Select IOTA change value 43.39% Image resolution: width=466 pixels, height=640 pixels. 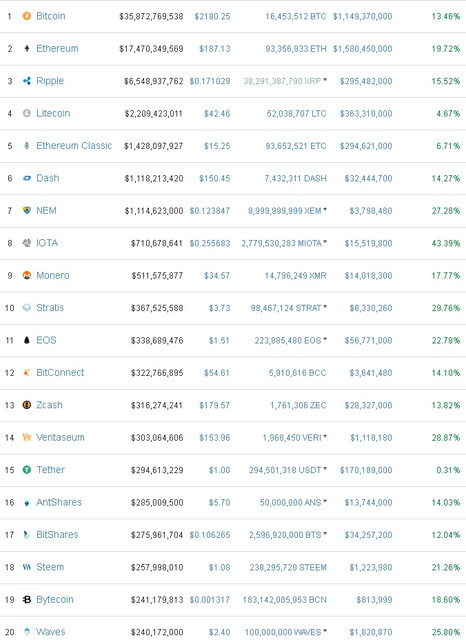pos(446,243)
